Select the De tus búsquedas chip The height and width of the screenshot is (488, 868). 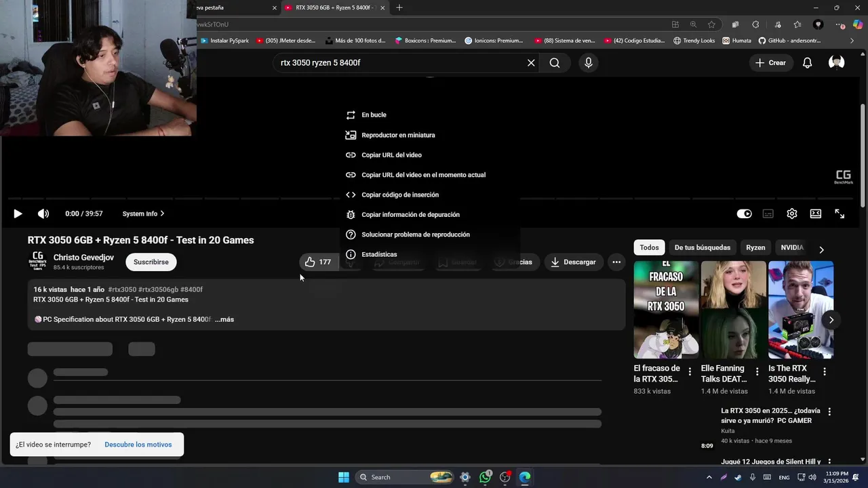pyautogui.click(x=703, y=247)
